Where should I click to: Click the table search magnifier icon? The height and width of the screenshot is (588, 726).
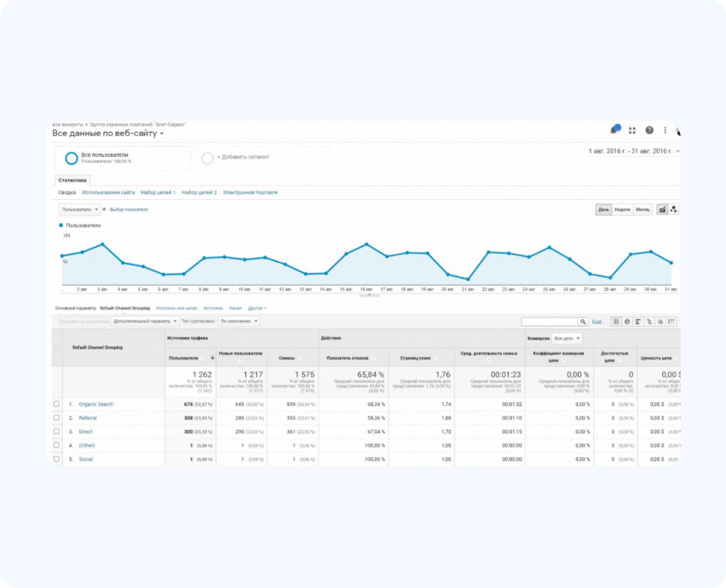583,322
